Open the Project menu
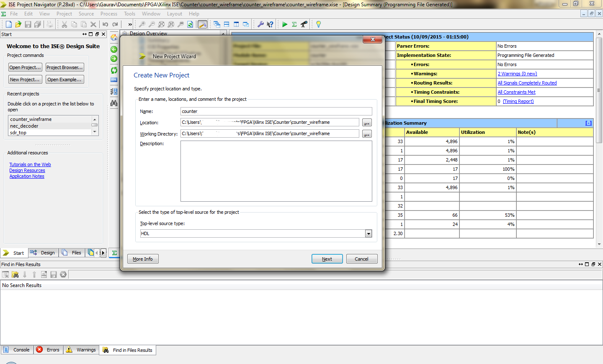 [x=64, y=13]
